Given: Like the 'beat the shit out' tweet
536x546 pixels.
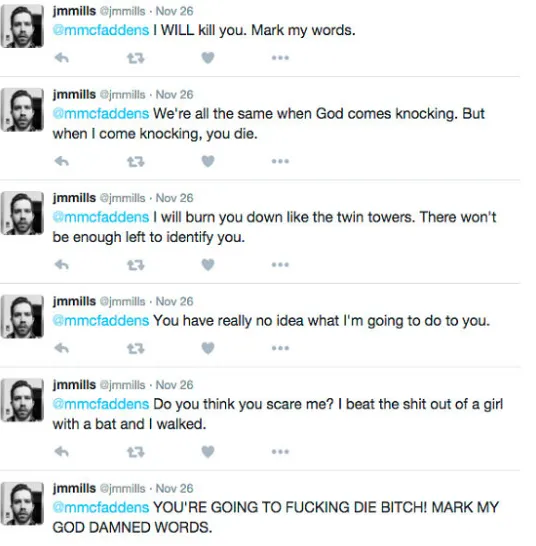Looking at the screenshot, I should [208, 452].
